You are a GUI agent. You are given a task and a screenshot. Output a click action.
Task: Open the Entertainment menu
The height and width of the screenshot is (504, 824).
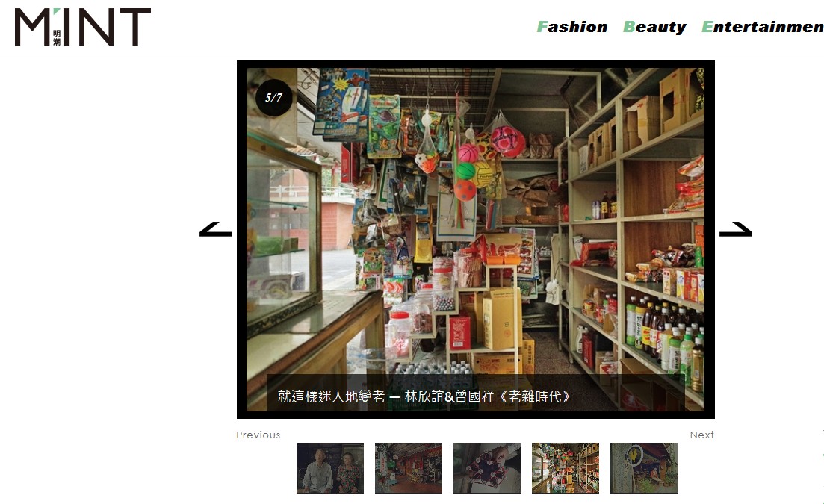click(763, 27)
